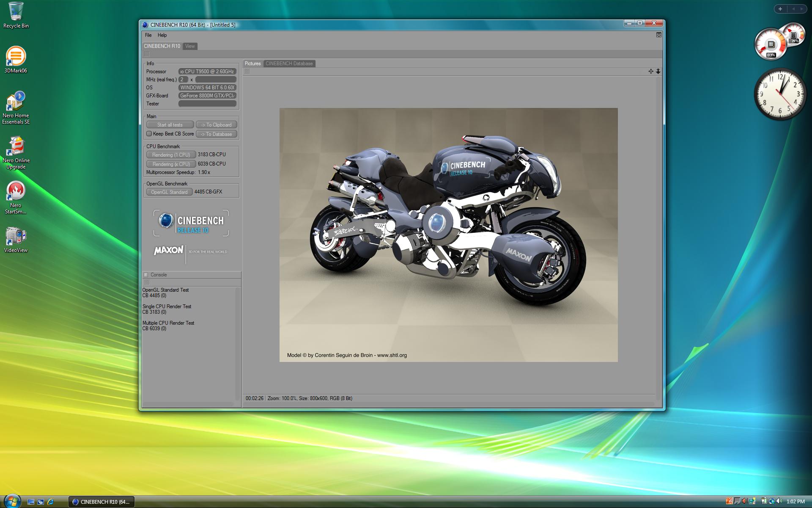Click the sidebar previous gadgets arrow
812x508 pixels.
click(x=793, y=9)
